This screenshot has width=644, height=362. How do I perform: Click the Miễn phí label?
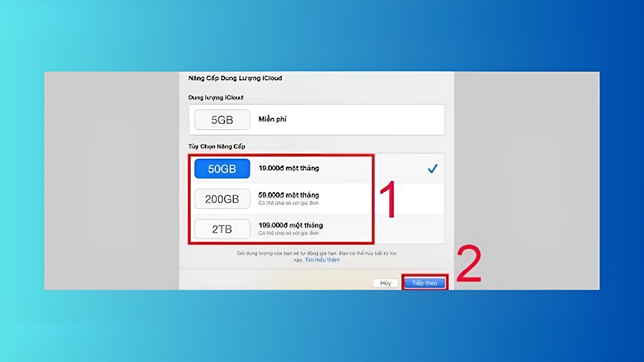(273, 119)
